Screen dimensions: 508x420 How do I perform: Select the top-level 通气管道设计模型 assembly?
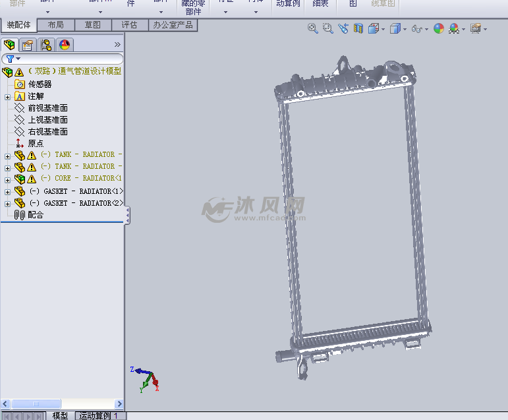75,71
